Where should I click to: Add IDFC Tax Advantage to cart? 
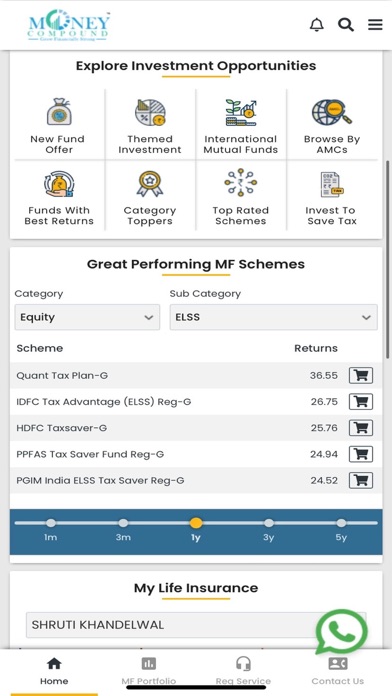click(x=360, y=402)
